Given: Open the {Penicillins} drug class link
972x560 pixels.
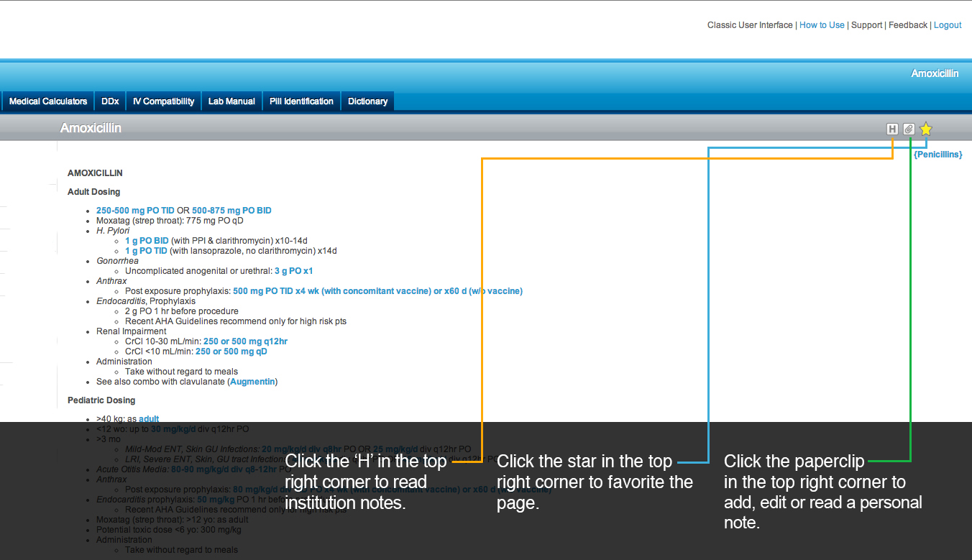Looking at the screenshot, I should click(x=937, y=155).
